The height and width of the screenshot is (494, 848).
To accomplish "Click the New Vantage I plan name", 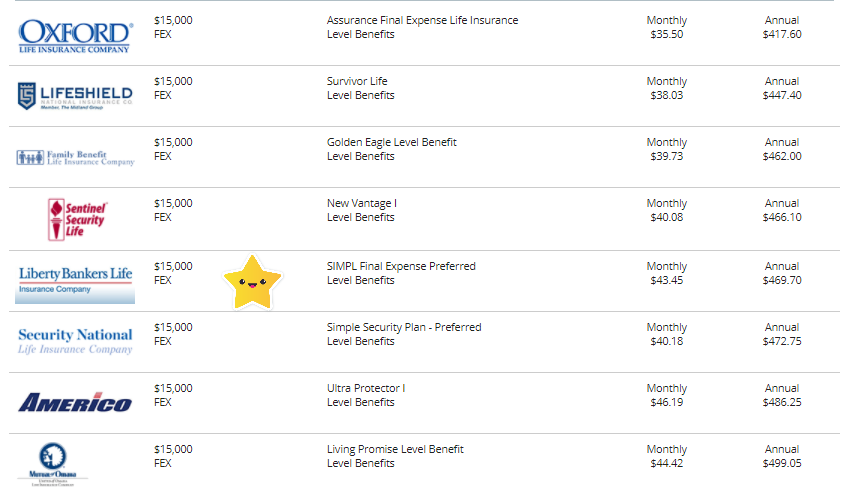I will coord(361,203).
